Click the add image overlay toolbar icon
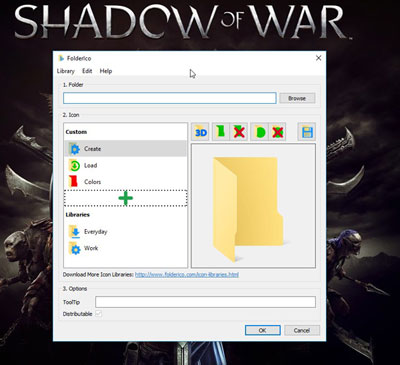Image resolution: width=400 pixels, height=365 pixels. [259, 132]
